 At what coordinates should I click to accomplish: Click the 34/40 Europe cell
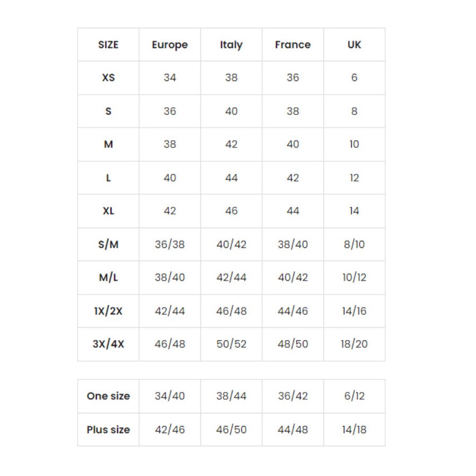coord(170,396)
